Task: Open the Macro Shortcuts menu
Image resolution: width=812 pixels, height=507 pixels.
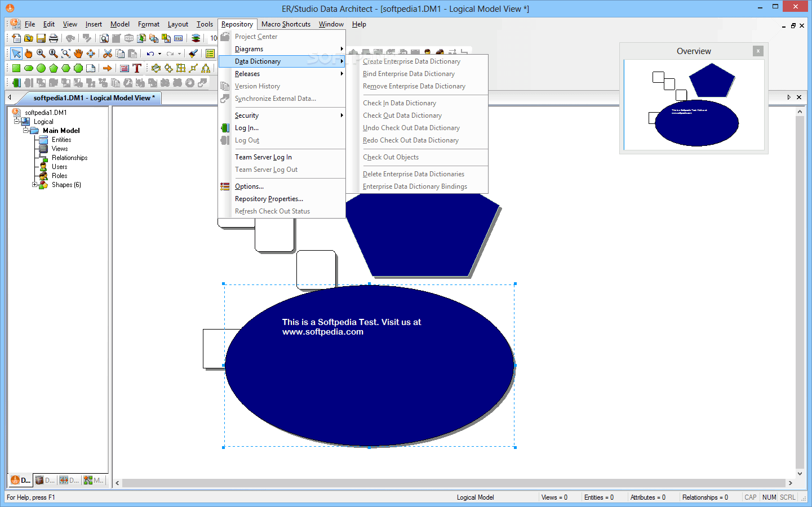Action: pyautogui.click(x=286, y=24)
